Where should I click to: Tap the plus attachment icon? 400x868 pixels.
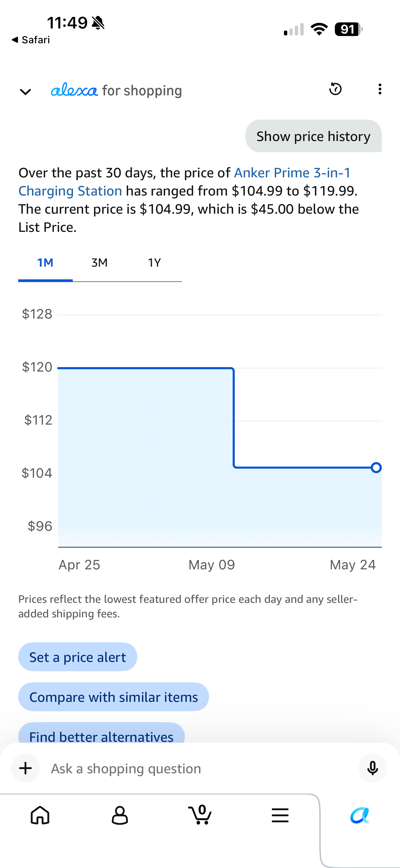26,768
